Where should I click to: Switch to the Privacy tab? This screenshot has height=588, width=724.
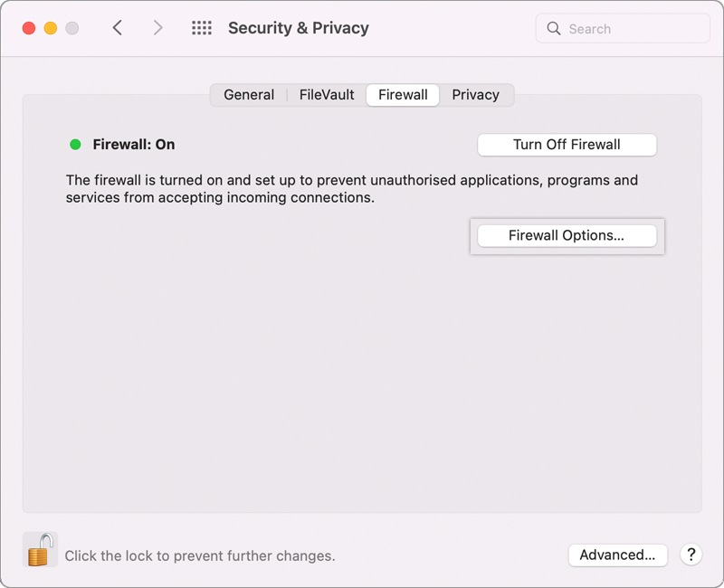[475, 95]
